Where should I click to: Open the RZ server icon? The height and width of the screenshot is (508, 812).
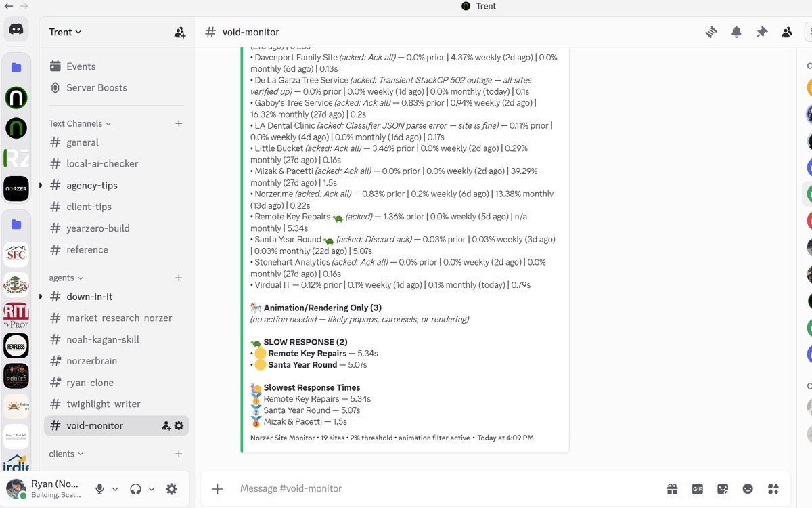point(16,158)
